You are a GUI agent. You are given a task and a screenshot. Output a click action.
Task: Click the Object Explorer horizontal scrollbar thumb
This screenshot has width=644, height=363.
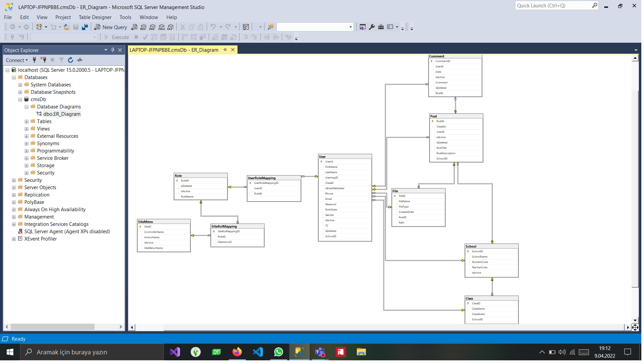pos(52,327)
